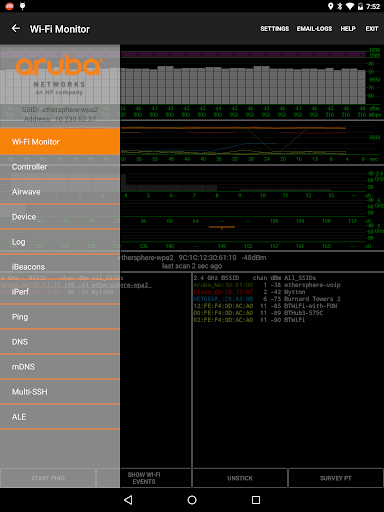The height and width of the screenshot is (512, 384).
Task: Open HELP in the top bar
Action: pos(348,29)
